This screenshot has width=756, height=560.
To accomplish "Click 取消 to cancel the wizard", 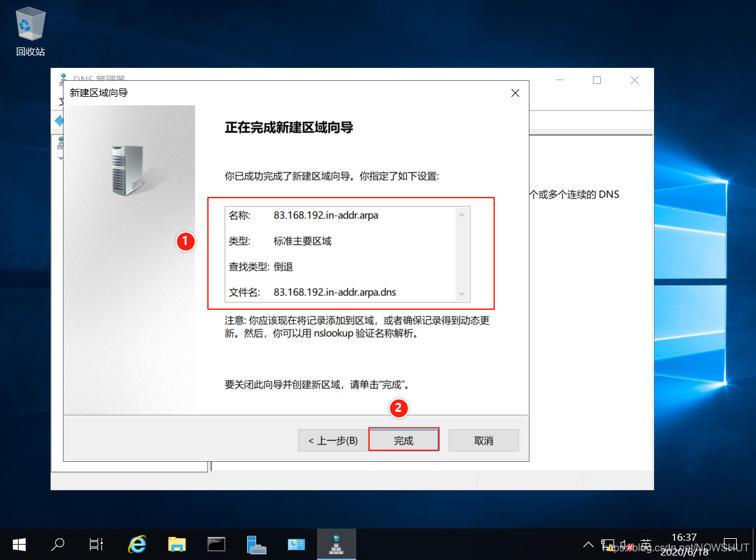I will coord(483,440).
